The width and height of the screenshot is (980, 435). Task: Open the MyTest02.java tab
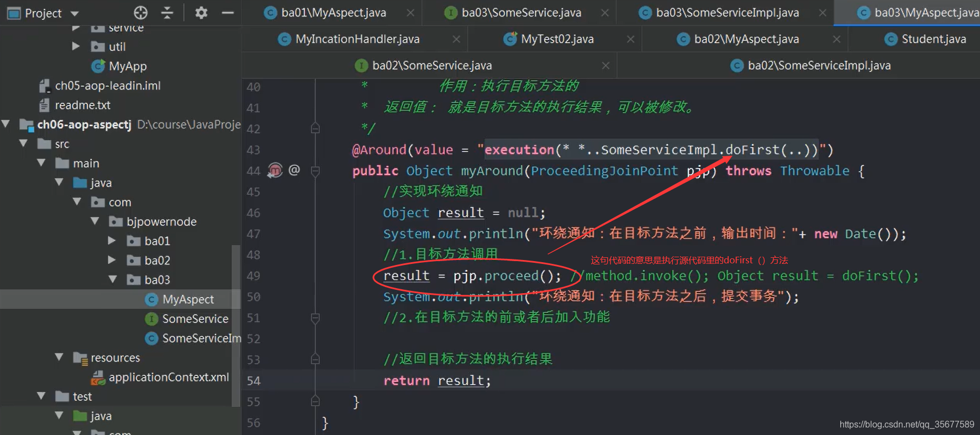pos(557,39)
